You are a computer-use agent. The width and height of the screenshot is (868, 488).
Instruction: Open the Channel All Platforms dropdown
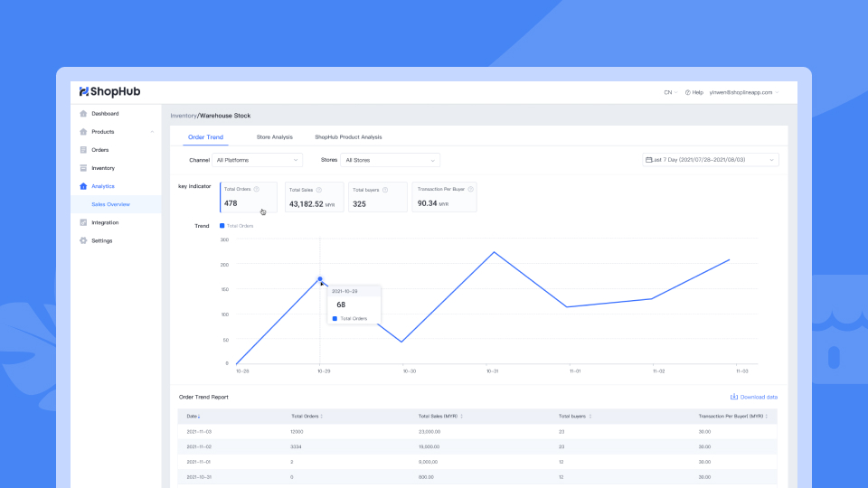pyautogui.click(x=258, y=160)
